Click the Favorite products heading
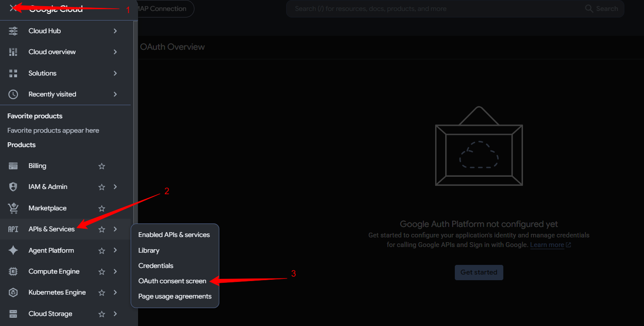 pos(35,116)
